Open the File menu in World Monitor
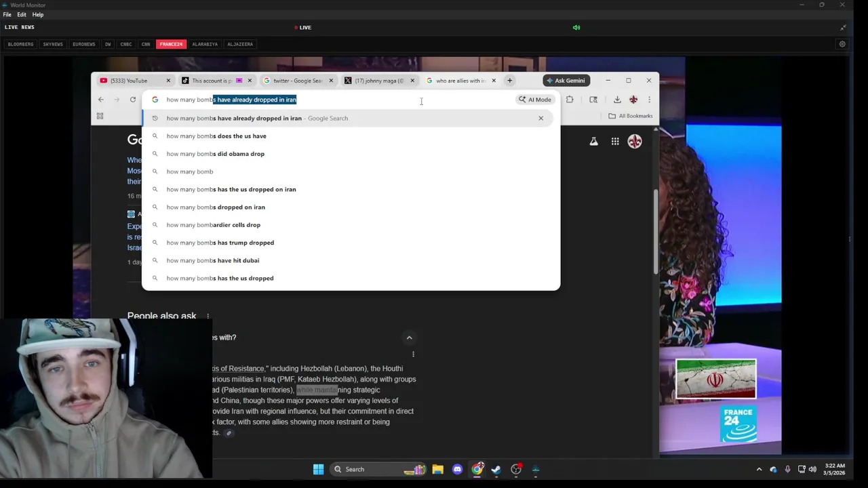Viewport: 868px width, 488px height. pyautogui.click(x=7, y=14)
